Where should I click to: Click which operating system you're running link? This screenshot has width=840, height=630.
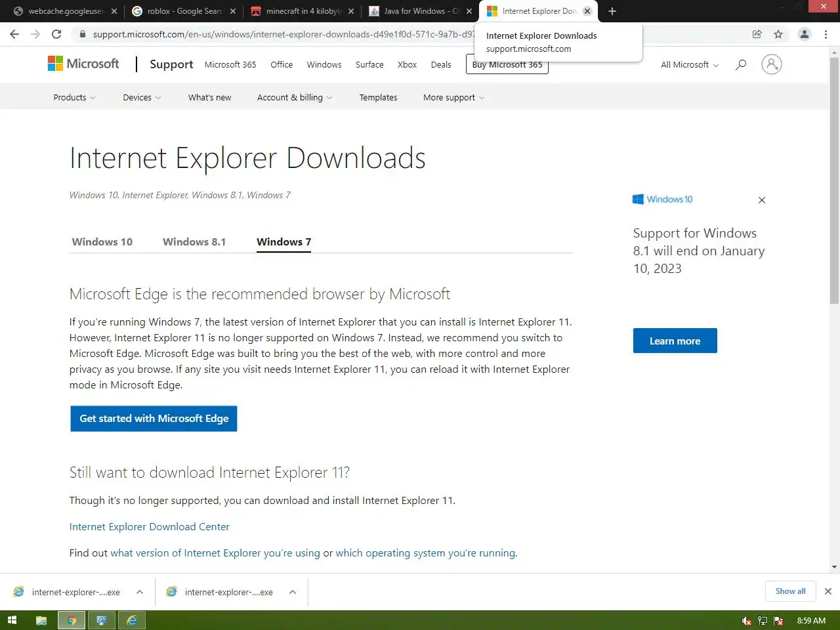(x=425, y=553)
